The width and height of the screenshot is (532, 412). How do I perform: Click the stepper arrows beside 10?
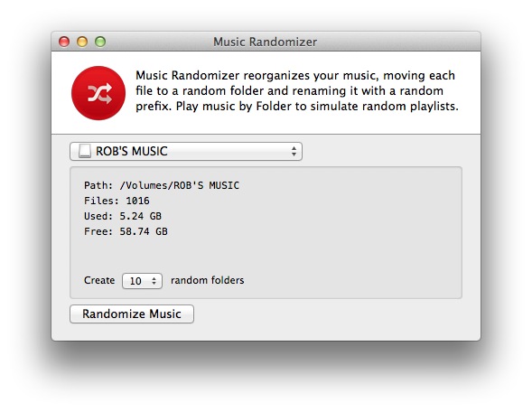(x=154, y=281)
